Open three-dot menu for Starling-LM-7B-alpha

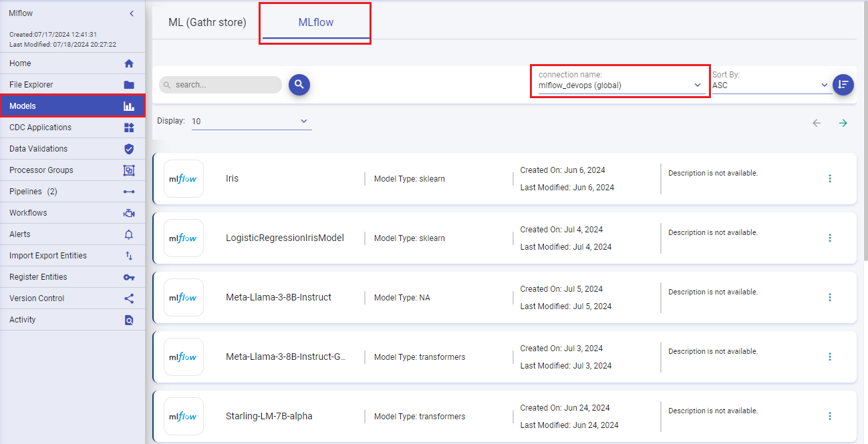830,416
